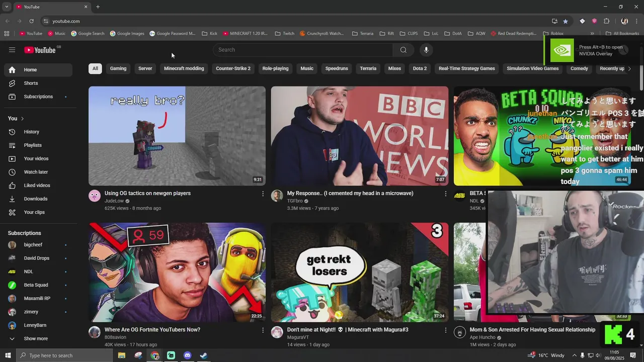
Task: Open Steam from the taskbar
Action: point(204,355)
